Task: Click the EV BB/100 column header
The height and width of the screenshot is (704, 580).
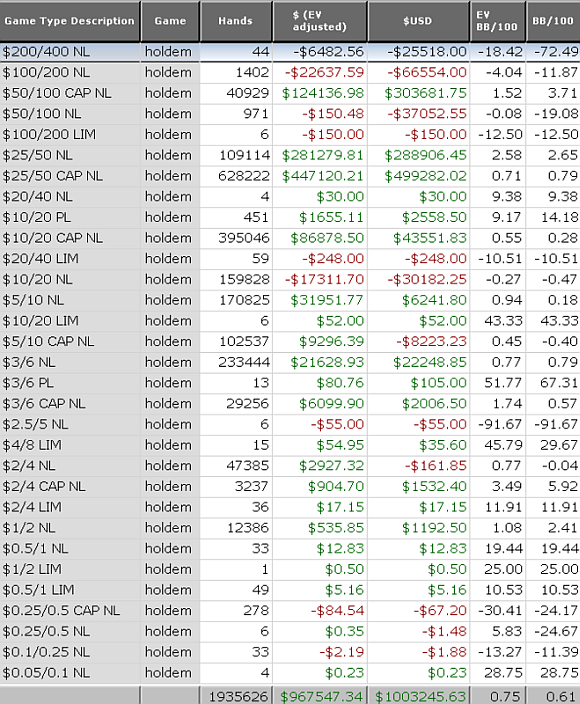Action: click(x=497, y=21)
